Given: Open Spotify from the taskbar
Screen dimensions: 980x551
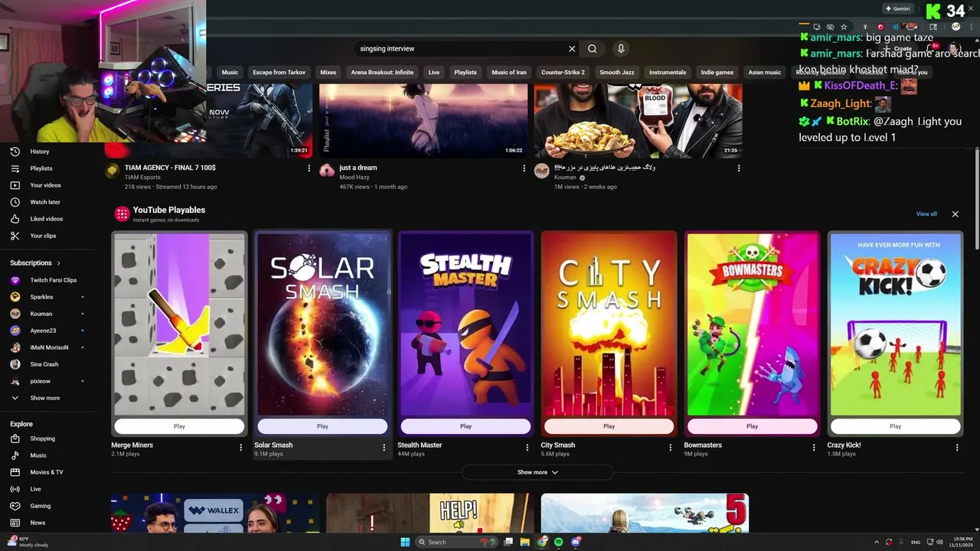Looking at the screenshot, I should point(559,542).
